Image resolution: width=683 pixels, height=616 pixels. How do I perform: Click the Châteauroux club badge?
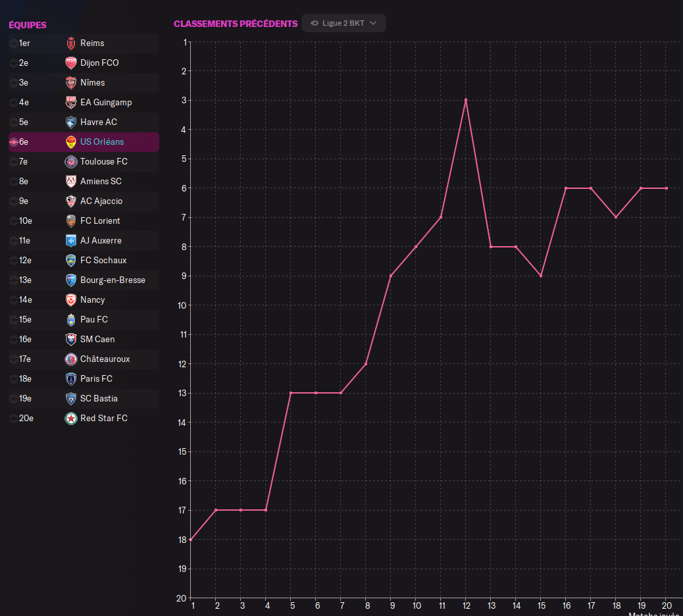coord(70,359)
